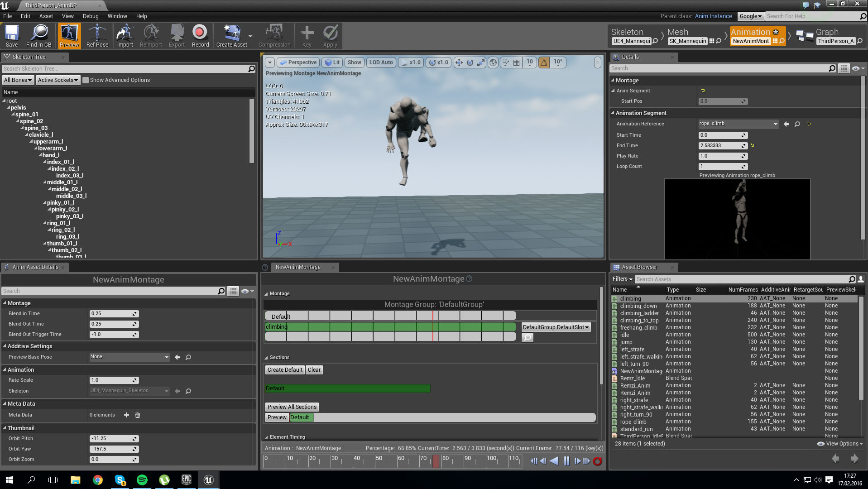The image size is (868, 489).
Task: Open the Debug menu
Action: (91, 16)
